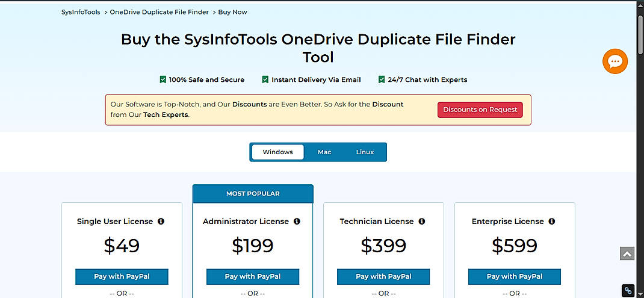Click the Enterprise License heading
The height and width of the screenshot is (298, 644).
pos(507,222)
